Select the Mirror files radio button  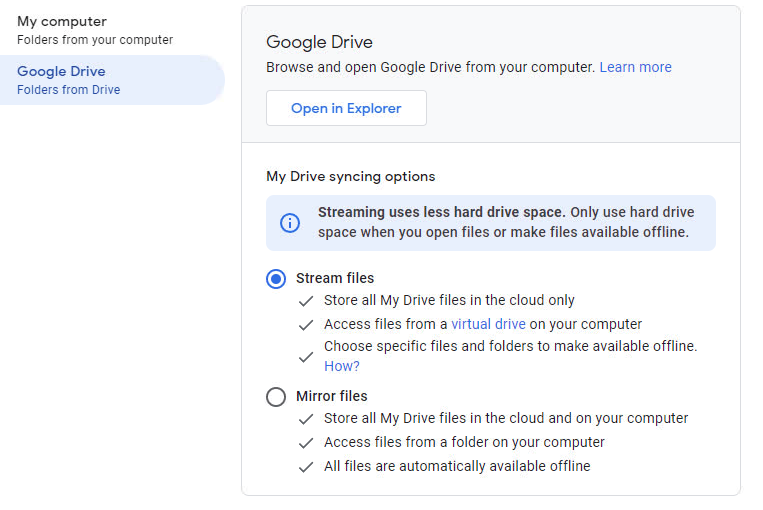[276, 397]
